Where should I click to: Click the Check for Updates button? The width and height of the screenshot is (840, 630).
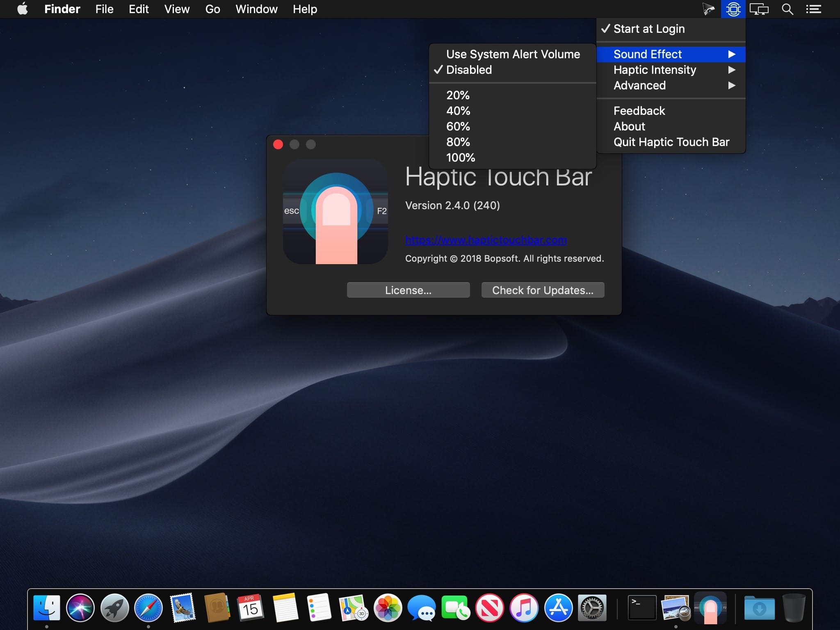point(543,290)
